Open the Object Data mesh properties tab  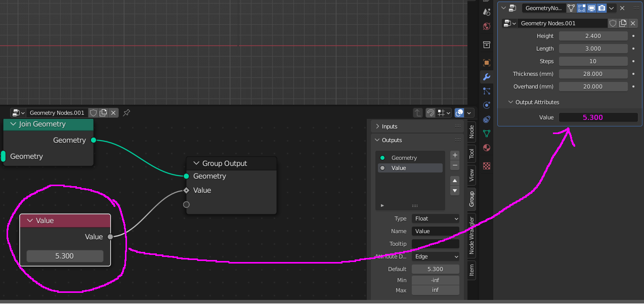pos(487,134)
